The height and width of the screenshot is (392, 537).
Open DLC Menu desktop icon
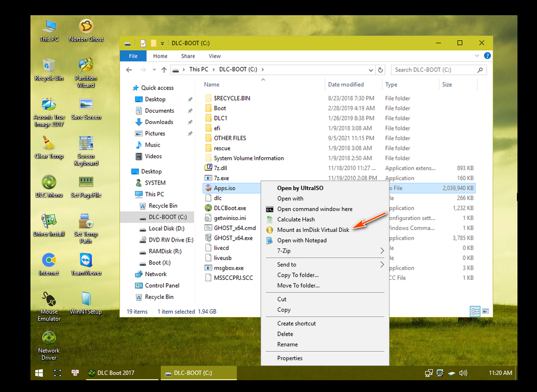[49, 187]
